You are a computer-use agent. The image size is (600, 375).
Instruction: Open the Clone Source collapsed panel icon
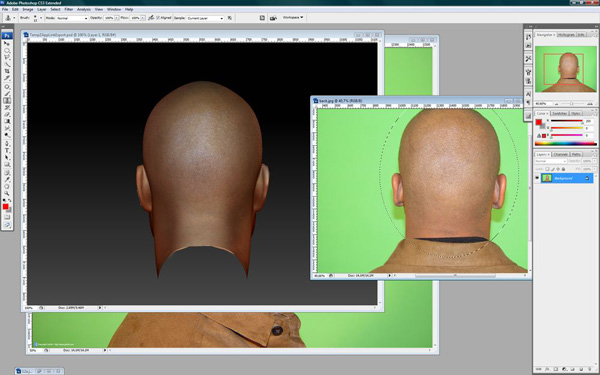pyautogui.click(x=528, y=82)
